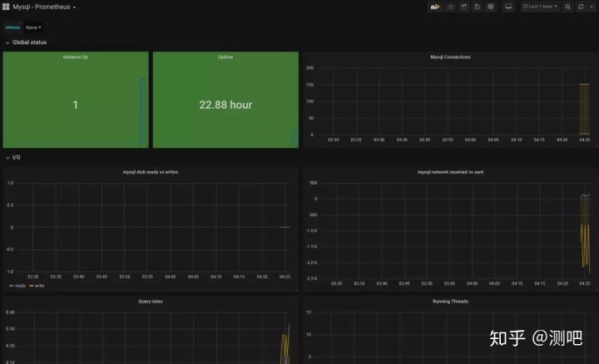
Task: Zoom out time range magnifier
Action: click(x=568, y=7)
